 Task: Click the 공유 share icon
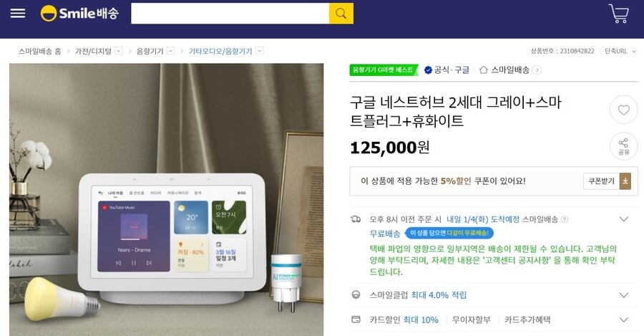[x=623, y=146]
